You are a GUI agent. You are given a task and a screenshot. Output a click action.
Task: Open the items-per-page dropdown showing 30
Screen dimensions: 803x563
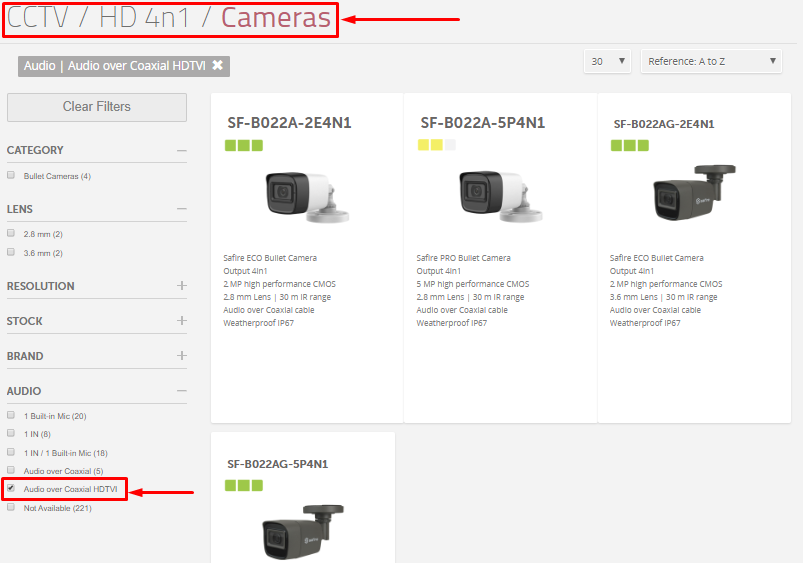pos(607,61)
